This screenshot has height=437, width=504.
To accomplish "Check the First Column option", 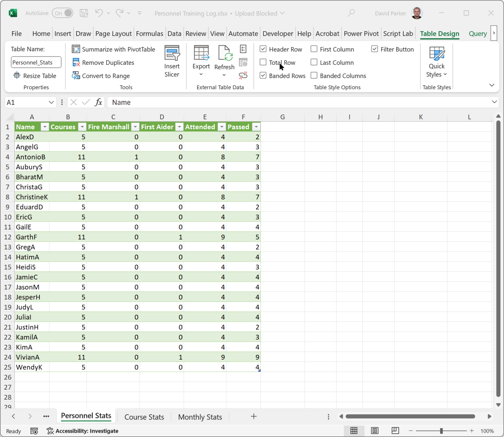I will (x=314, y=49).
